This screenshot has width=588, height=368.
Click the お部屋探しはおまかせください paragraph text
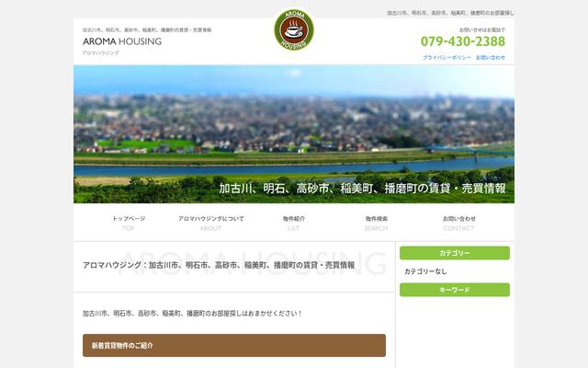pyautogui.click(x=192, y=313)
